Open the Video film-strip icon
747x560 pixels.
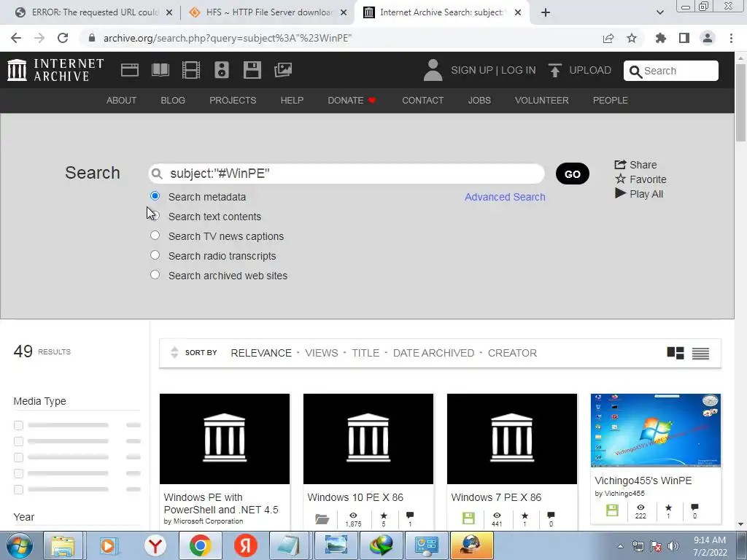click(x=191, y=70)
